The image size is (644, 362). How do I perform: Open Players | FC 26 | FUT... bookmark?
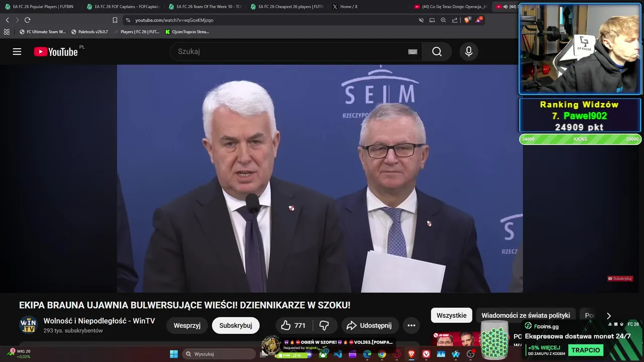tap(136, 32)
